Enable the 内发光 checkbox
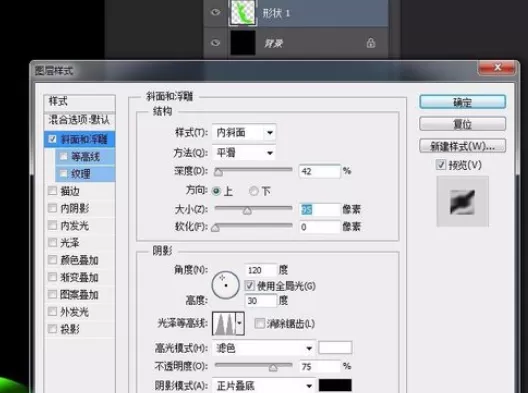 click(x=53, y=225)
